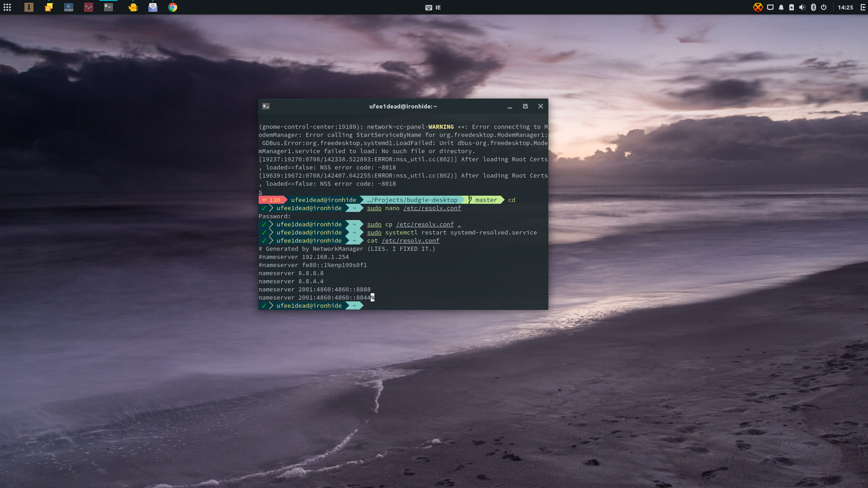Click the 'nameserver 2001:4860:4860::8888' line
The image size is (868, 488).
coord(315,289)
